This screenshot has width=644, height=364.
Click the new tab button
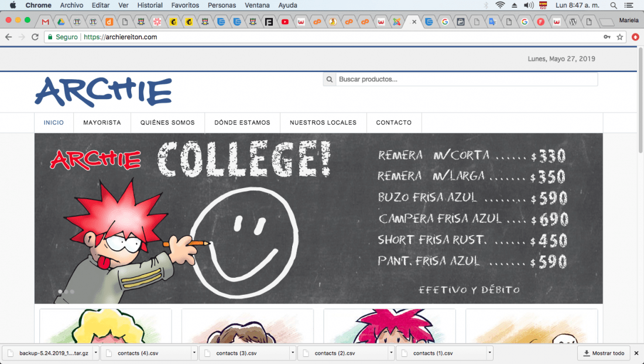tap(606, 22)
